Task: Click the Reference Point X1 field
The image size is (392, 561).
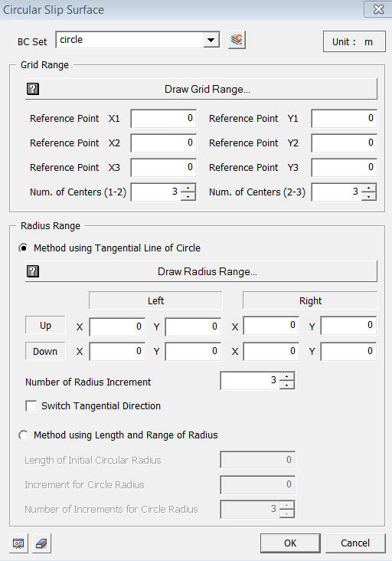Action: point(164,119)
